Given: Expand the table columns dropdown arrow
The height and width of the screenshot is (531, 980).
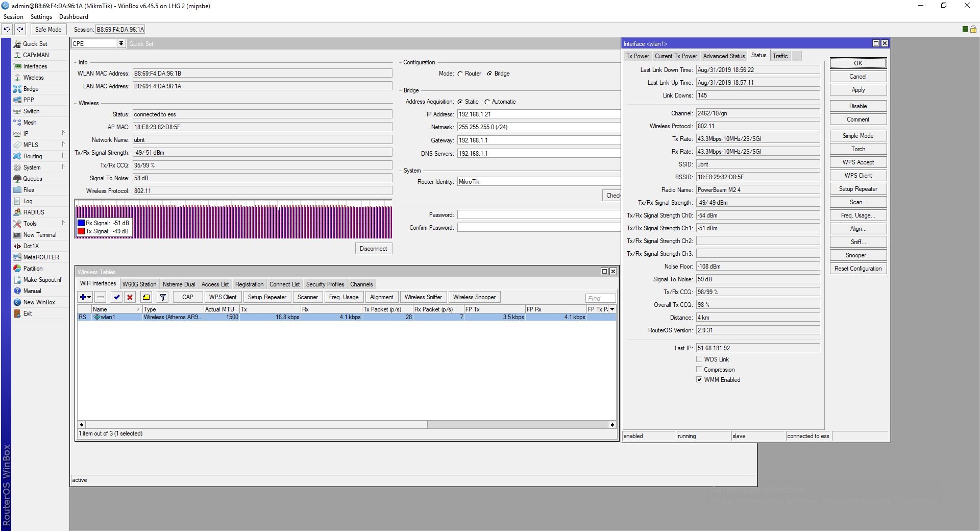Looking at the screenshot, I should tap(612, 309).
